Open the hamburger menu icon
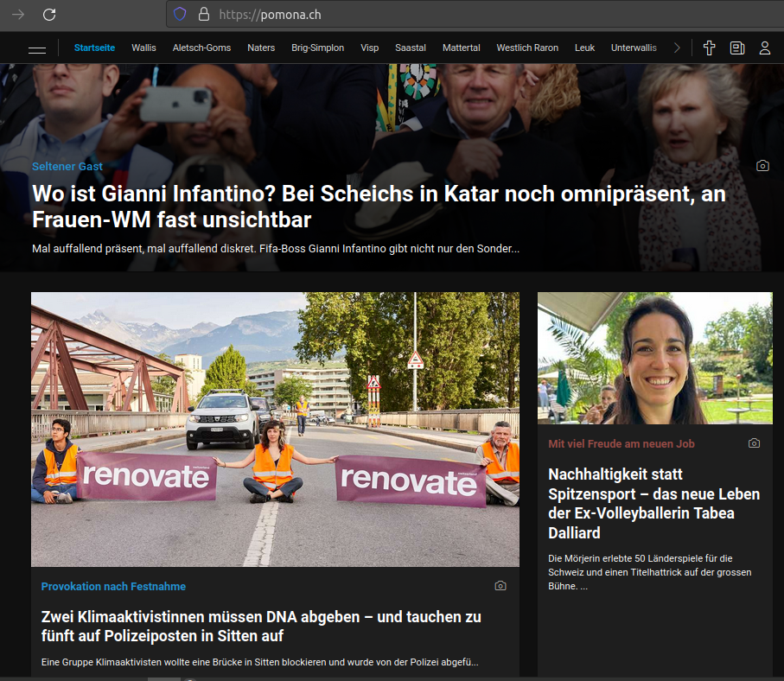The height and width of the screenshot is (681, 784). (x=37, y=48)
